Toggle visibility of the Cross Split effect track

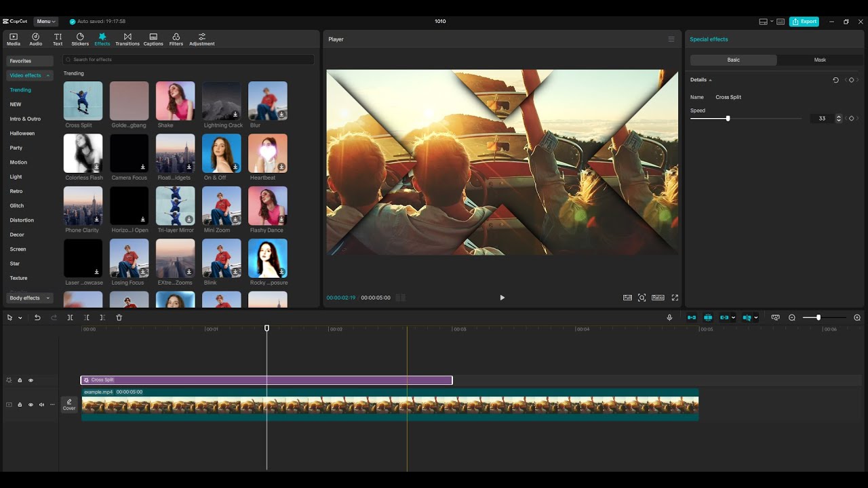[31, 380]
